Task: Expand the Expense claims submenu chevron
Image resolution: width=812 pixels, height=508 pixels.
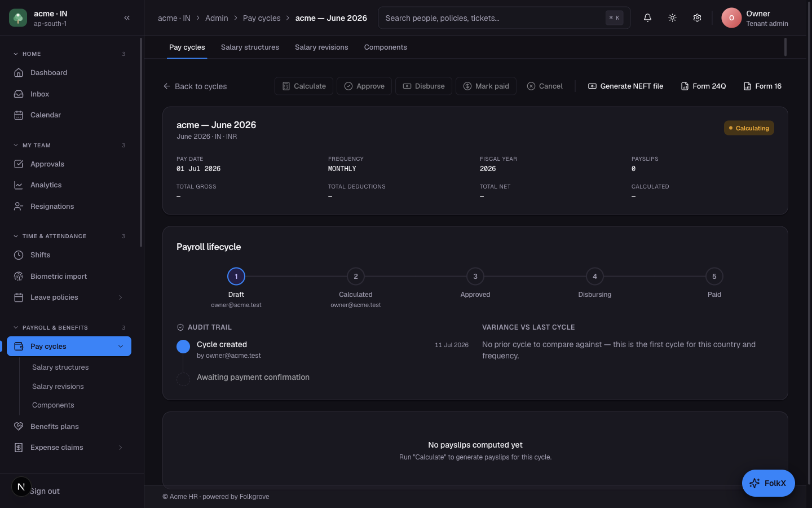Action: click(x=120, y=448)
